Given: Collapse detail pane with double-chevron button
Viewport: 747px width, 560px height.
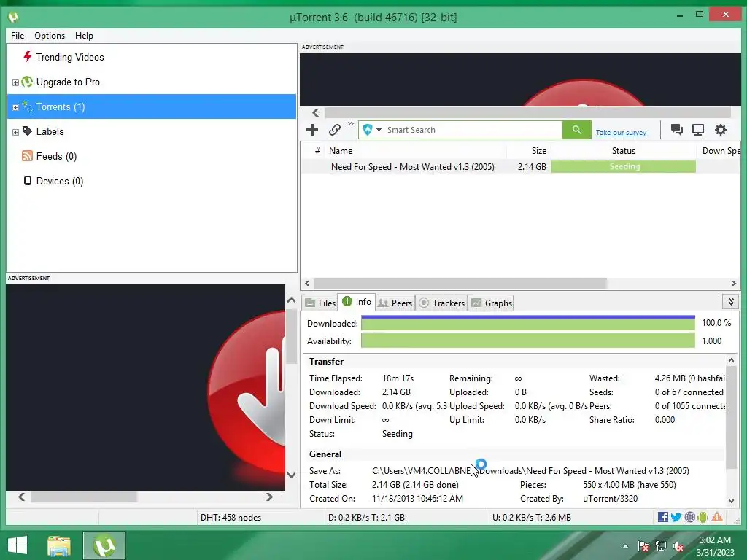Looking at the screenshot, I should [731, 301].
